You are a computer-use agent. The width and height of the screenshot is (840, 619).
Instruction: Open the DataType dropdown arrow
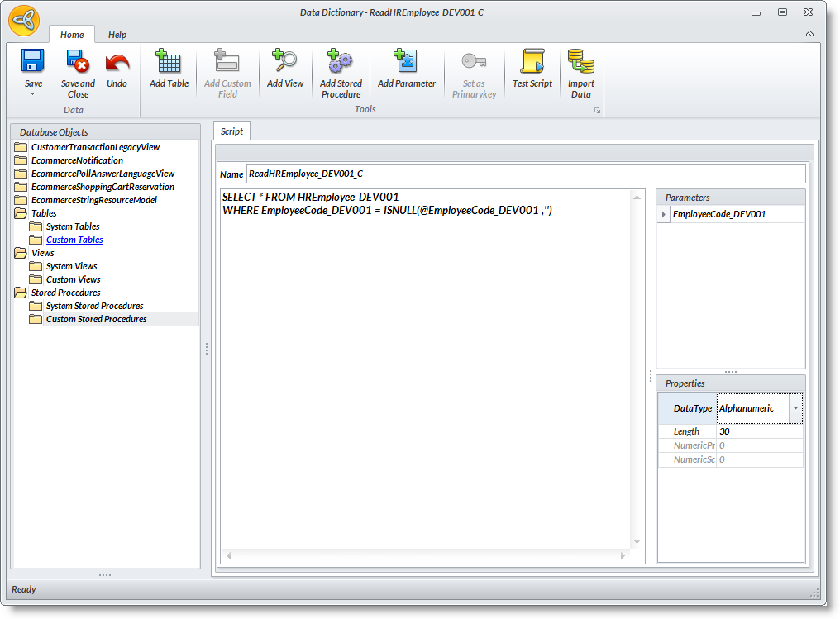pos(795,408)
